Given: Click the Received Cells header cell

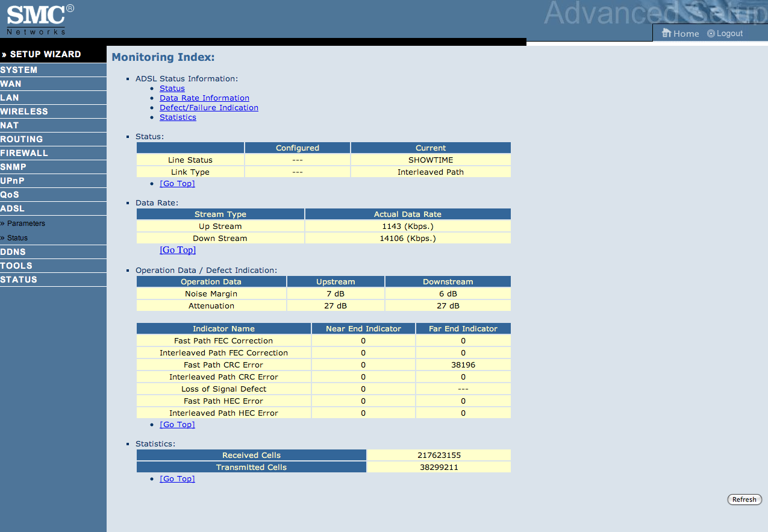Looking at the screenshot, I should coord(251,455).
